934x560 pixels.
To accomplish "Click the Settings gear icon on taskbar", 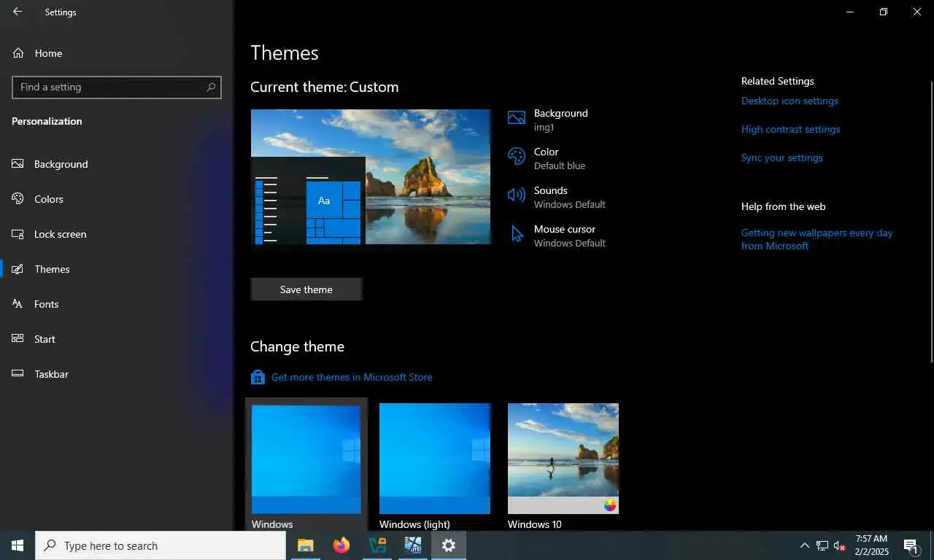I will [449, 545].
